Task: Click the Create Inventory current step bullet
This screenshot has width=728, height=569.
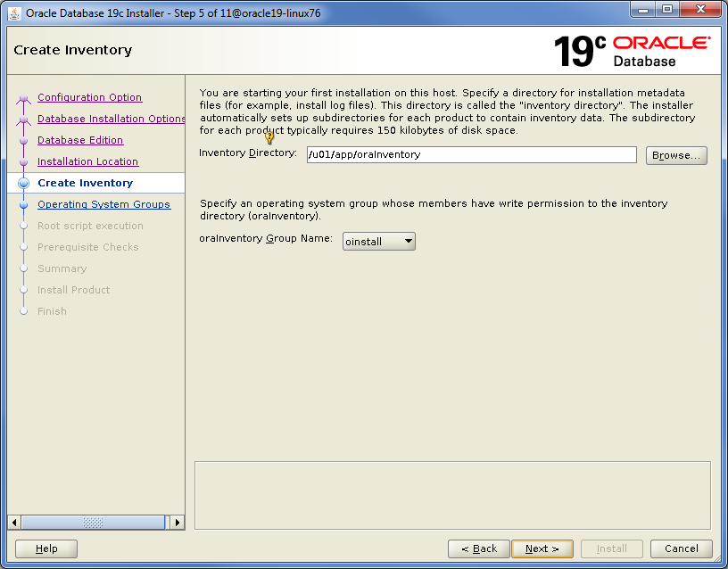Action: tap(24, 184)
